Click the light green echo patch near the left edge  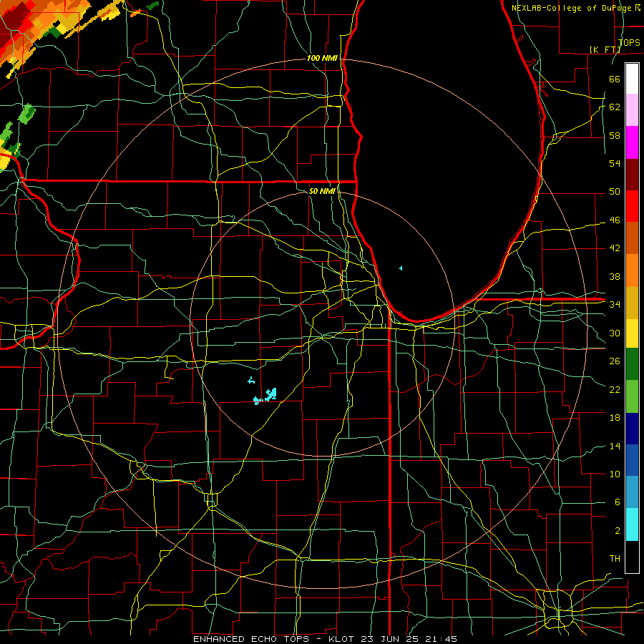click(x=26, y=114)
